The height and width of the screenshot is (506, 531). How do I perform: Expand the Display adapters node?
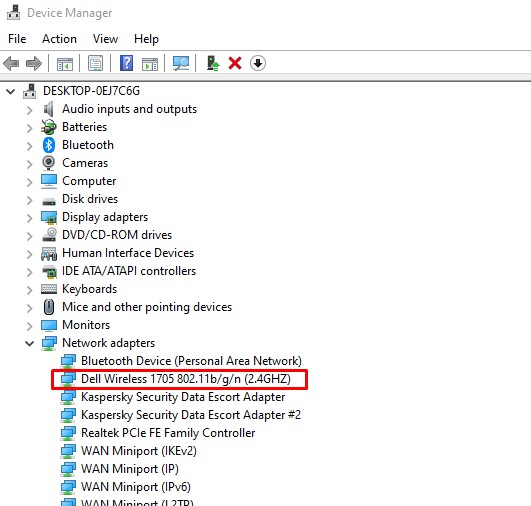tap(29, 218)
